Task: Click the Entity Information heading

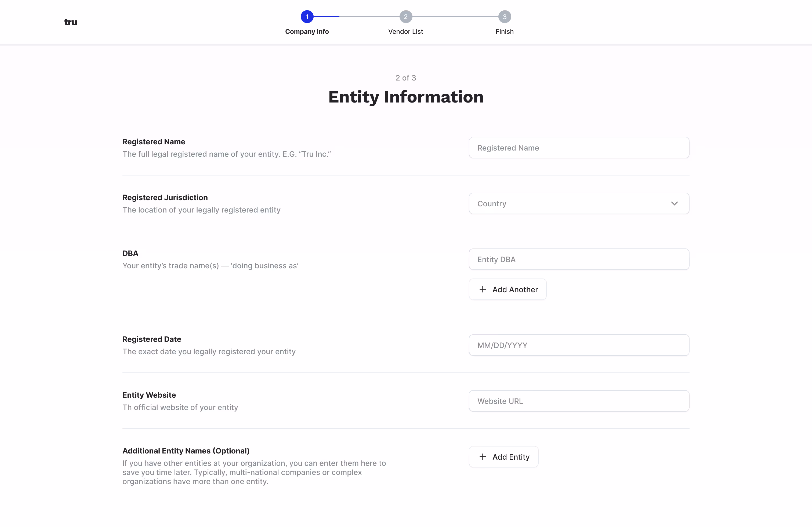Action: pyautogui.click(x=406, y=97)
